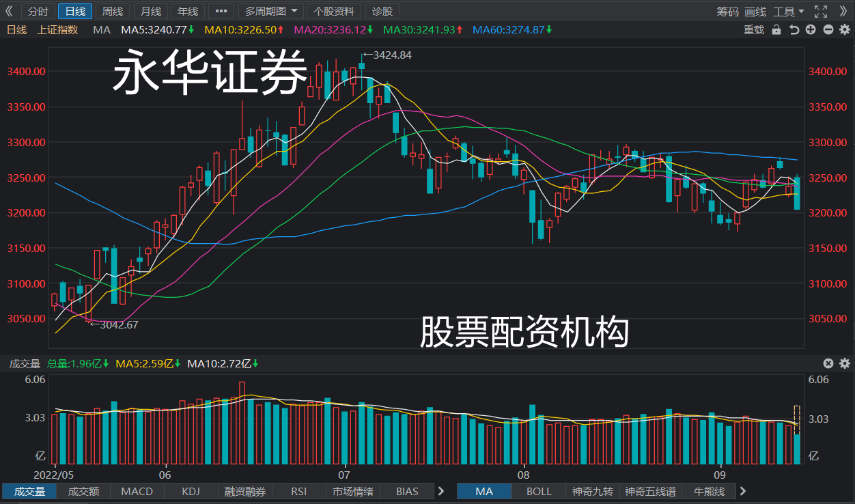Select the 成交额 indicator tab
The image size is (855, 504).
pos(84,491)
